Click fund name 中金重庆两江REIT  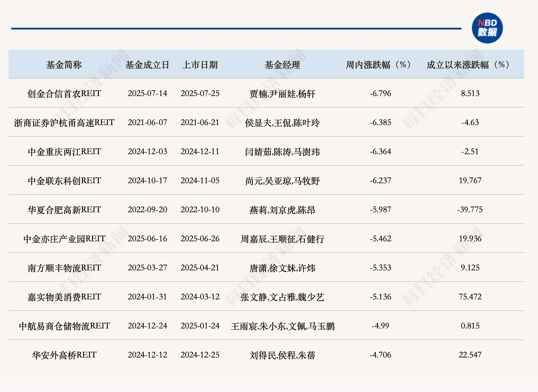point(64,152)
